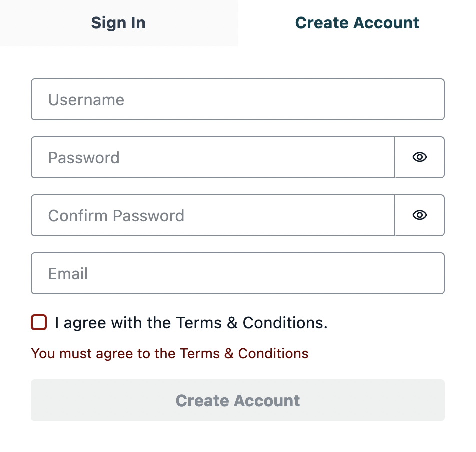Check the Terms & Conditions checkbox

pos(39,322)
